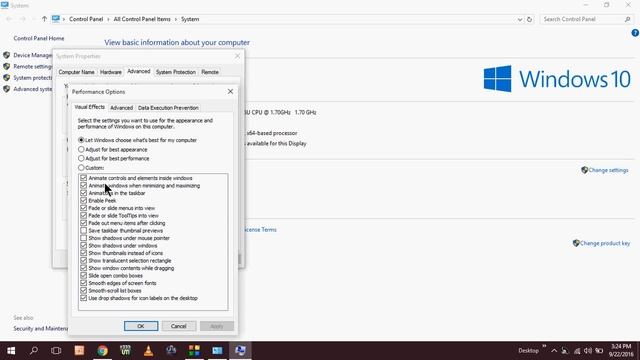The width and height of the screenshot is (640, 360).
Task: Open Task View on the taskbar
Action: tap(56, 351)
